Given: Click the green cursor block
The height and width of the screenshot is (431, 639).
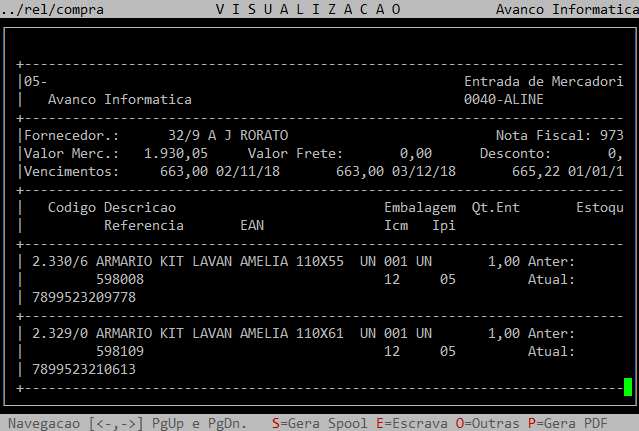Looking at the screenshot, I should pyautogui.click(x=627, y=387).
